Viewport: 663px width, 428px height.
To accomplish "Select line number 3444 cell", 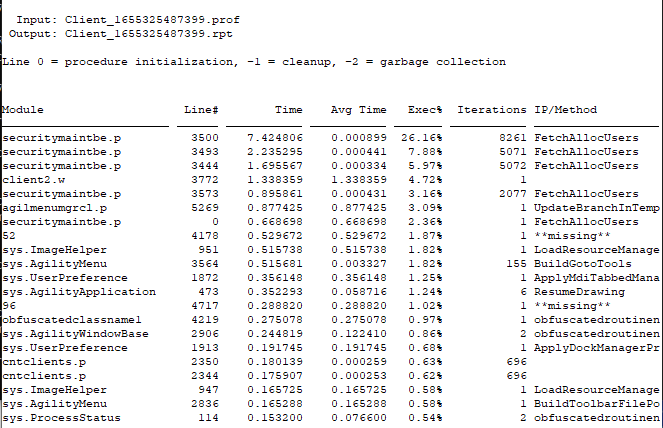I will tap(205, 166).
